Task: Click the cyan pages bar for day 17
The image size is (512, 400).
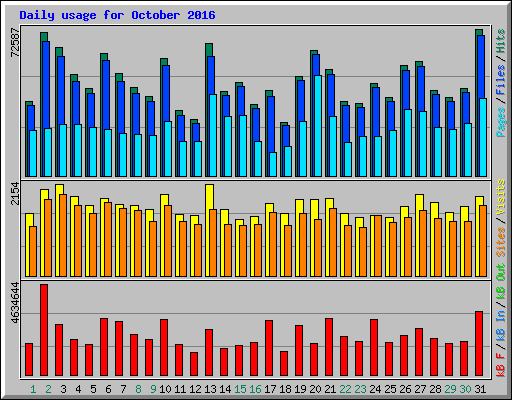Action: click(273, 164)
